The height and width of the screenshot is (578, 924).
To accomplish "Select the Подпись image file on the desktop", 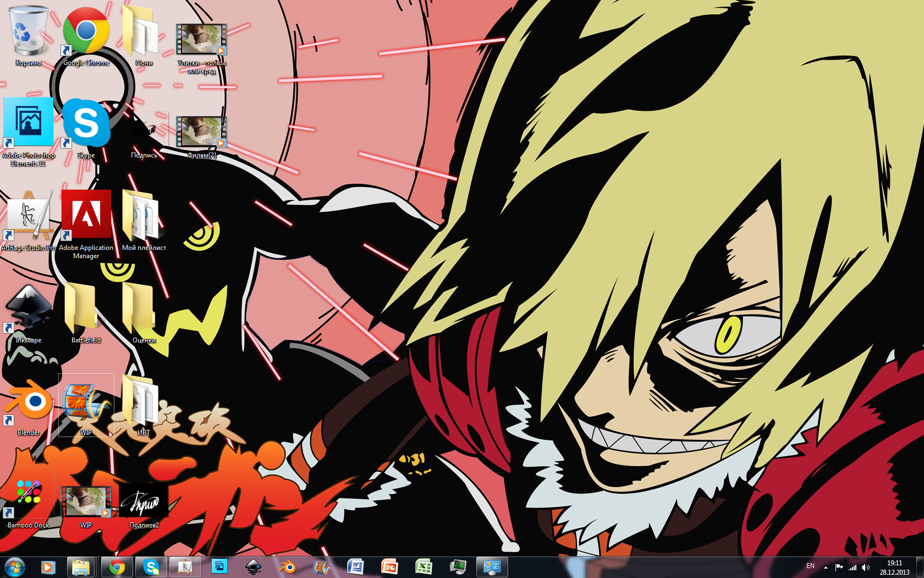I will (x=144, y=135).
